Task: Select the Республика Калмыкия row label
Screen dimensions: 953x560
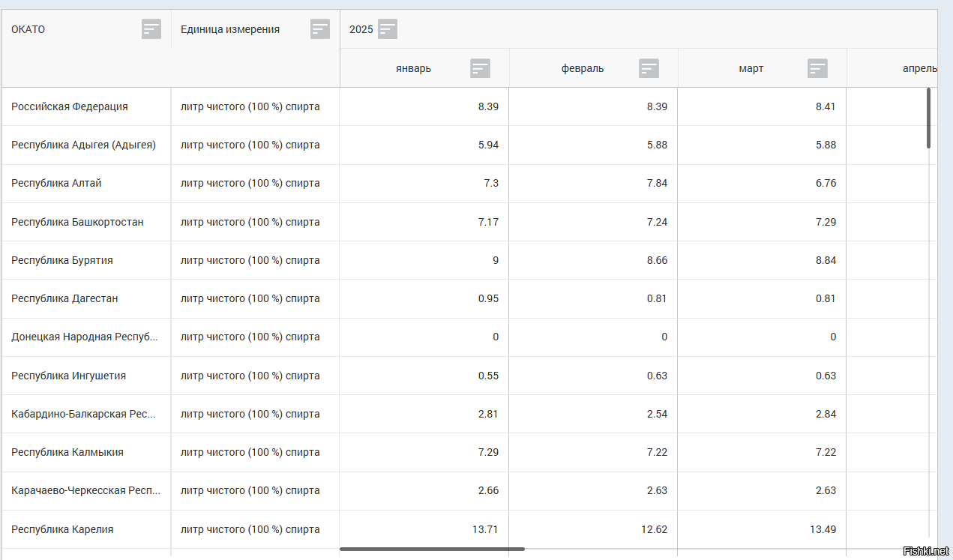Action: (x=67, y=452)
